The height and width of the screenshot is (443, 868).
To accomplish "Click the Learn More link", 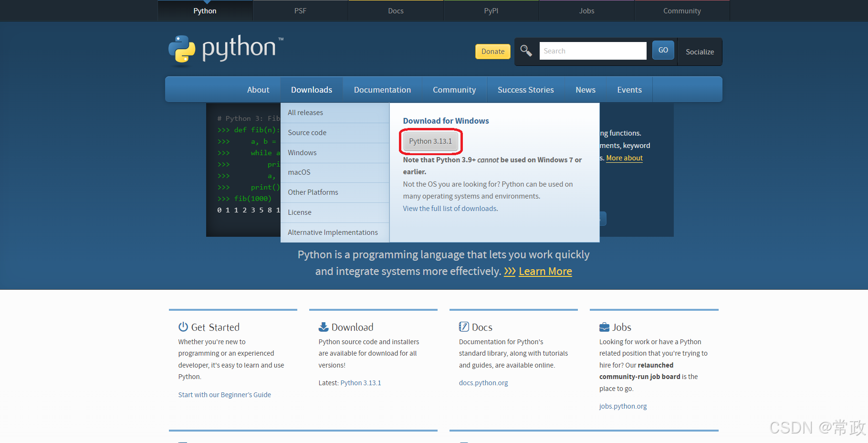I will [545, 271].
